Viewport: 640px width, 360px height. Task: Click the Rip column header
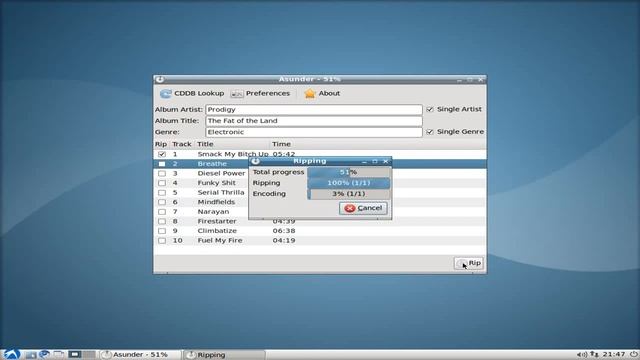(x=161, y=144)
